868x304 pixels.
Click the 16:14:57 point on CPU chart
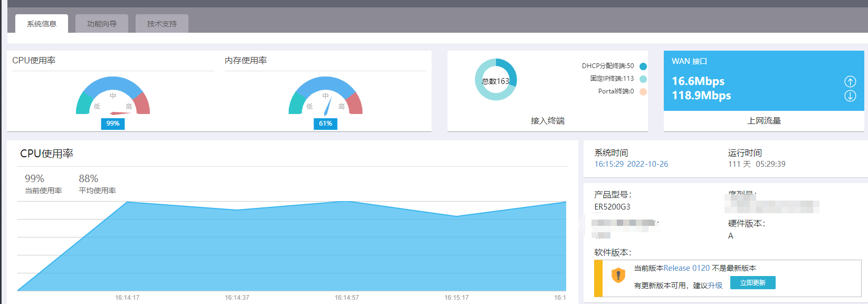tap(347, 201)
